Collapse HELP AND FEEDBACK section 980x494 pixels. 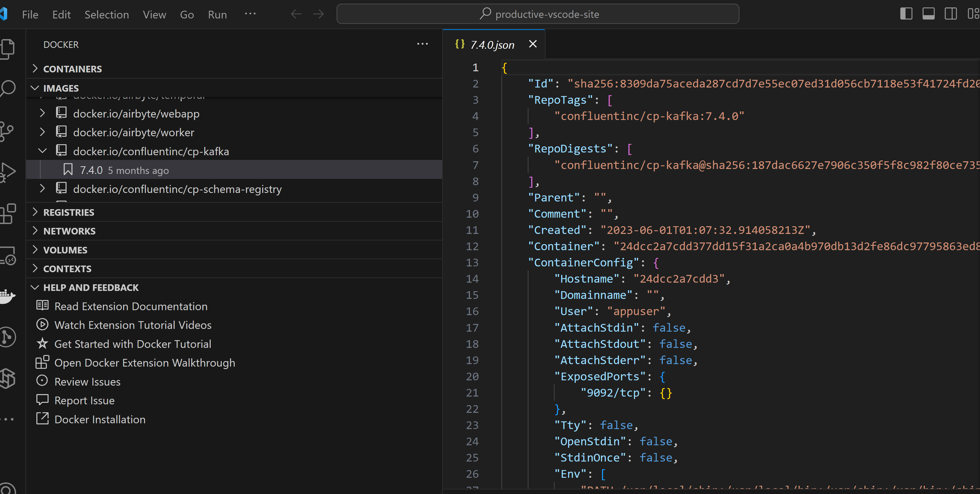click(x=35, y=287)
